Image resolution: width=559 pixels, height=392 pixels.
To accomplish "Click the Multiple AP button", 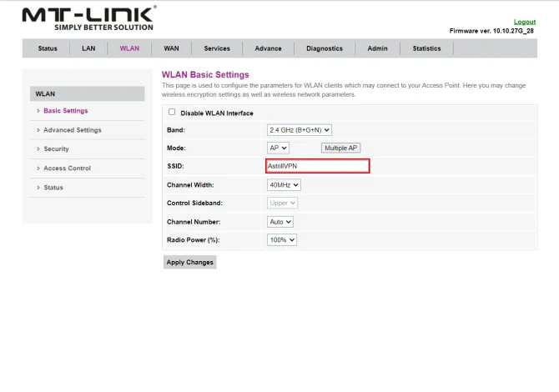I will (341, 148).
